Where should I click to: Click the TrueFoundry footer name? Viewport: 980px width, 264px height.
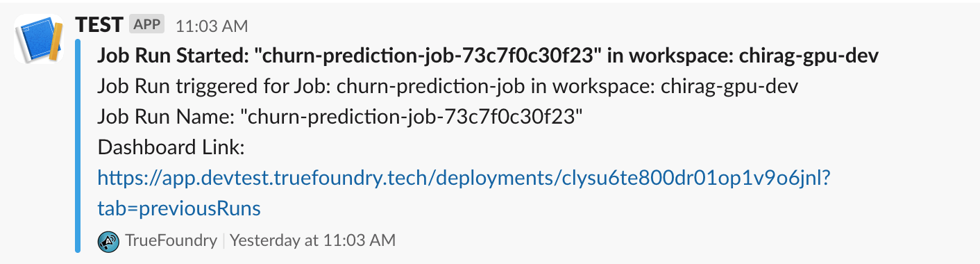(171, 241)
